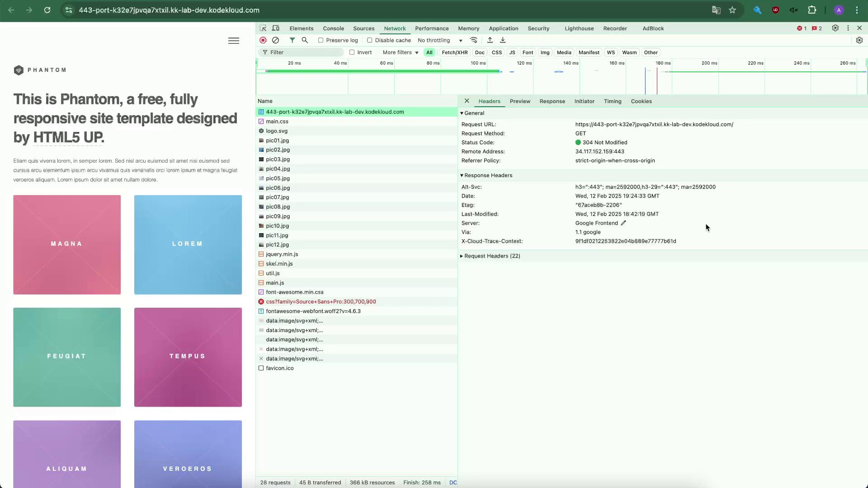The width and height of the screenshot is (868, 488).
Task: Toggle the network filter funnel icon
Action: pos(292,40)
